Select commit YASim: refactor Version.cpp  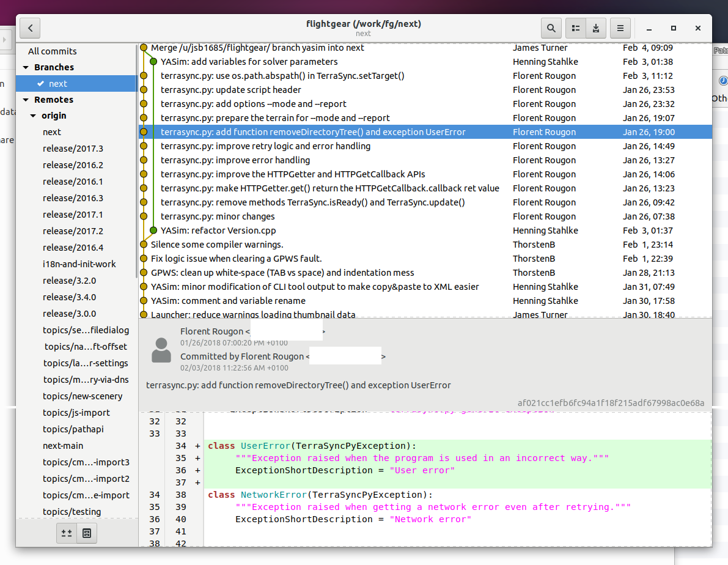click(425, 231)
